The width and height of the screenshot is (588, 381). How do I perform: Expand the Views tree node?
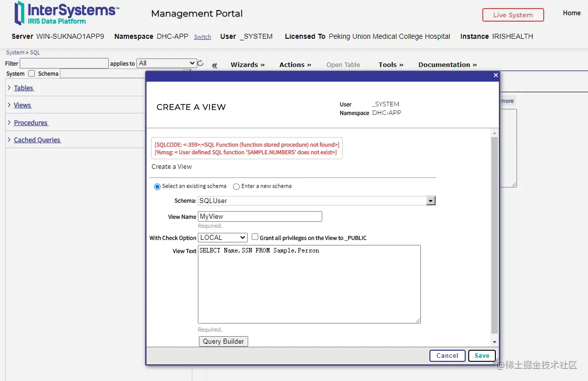(x=9, y=105)
